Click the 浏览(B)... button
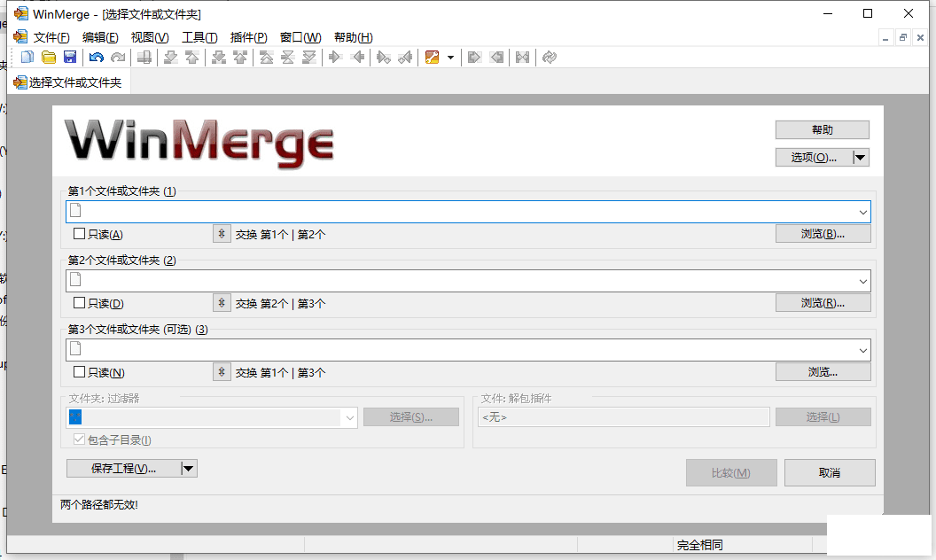The height and width of the screenshot is (560, 936). (x=823, y=234)
